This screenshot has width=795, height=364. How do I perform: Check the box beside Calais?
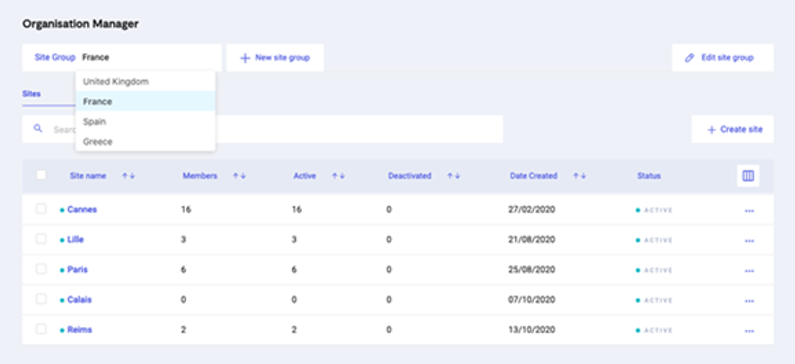(x=41, y=299)
